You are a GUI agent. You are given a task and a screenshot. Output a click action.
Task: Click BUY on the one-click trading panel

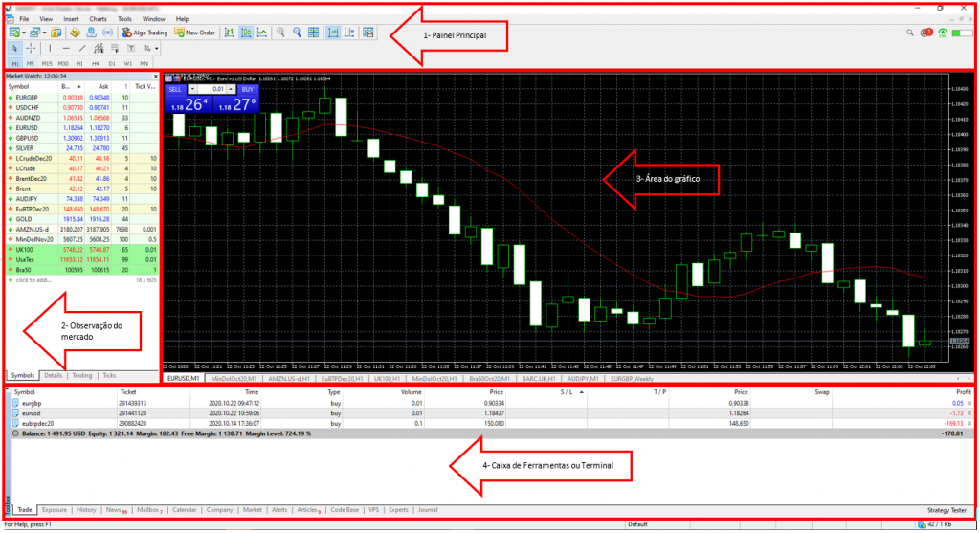[248, 89]
